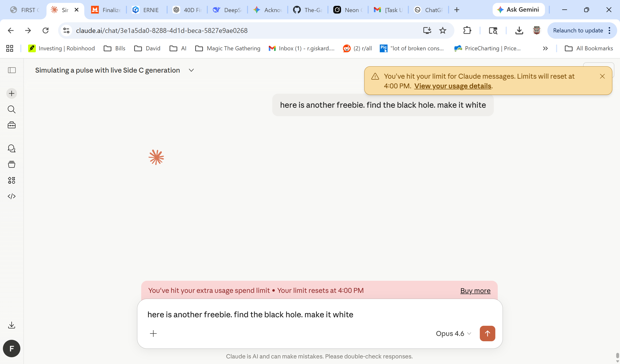Click the Buy more link
Image resolution: width=620 pixels, height=364 pixels.
[475, 291]
